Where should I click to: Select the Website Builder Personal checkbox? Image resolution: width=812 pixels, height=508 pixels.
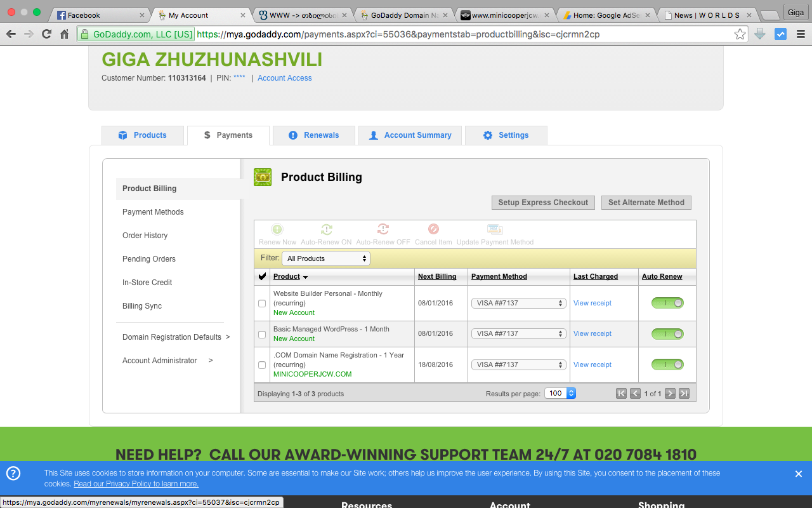coord(262,304)
